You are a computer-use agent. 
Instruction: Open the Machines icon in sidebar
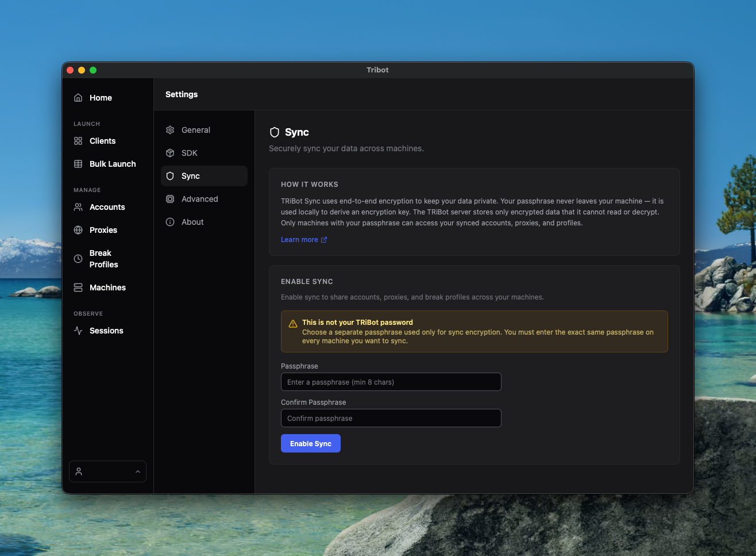pos(78,287)
